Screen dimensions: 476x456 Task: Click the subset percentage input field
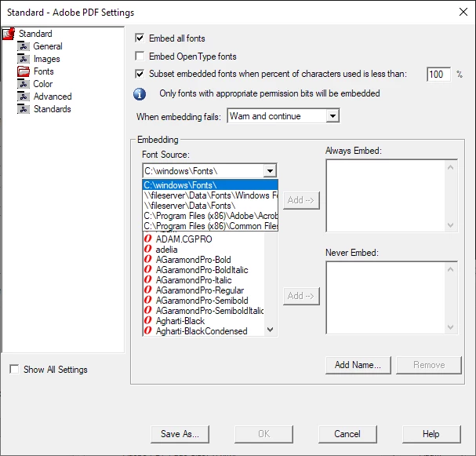point(438,75)
